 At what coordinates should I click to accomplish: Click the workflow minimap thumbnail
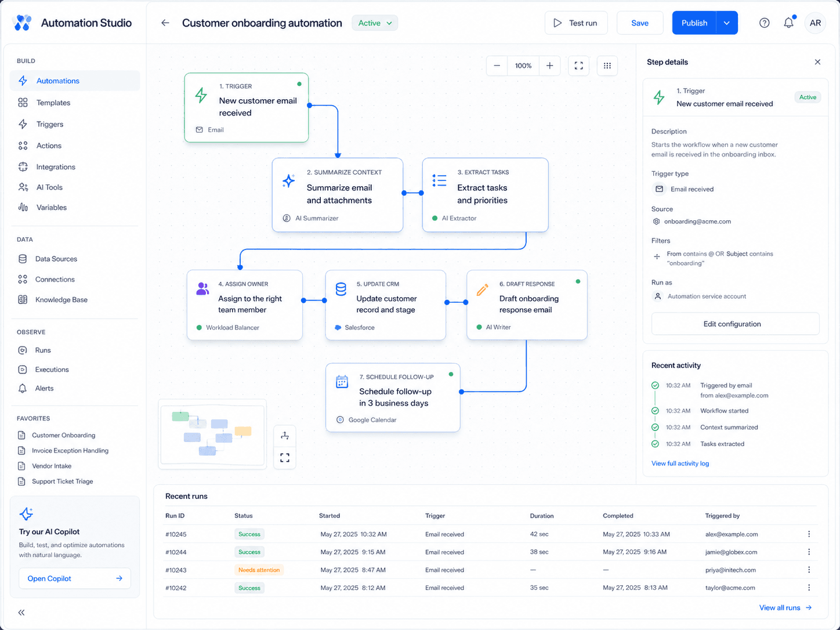pyautogui.click(x=212, y=434)
